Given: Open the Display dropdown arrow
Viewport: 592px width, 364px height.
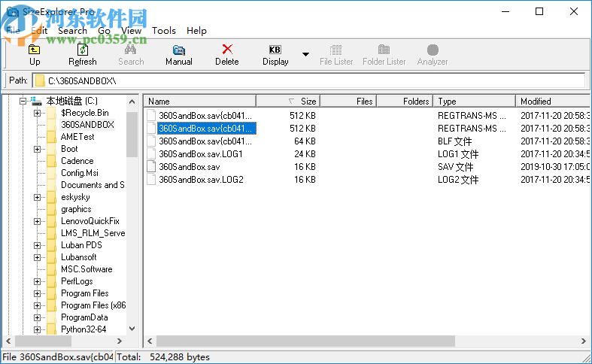Looking at the screenshot, I should pyautogui.click(x=306, y=54).
